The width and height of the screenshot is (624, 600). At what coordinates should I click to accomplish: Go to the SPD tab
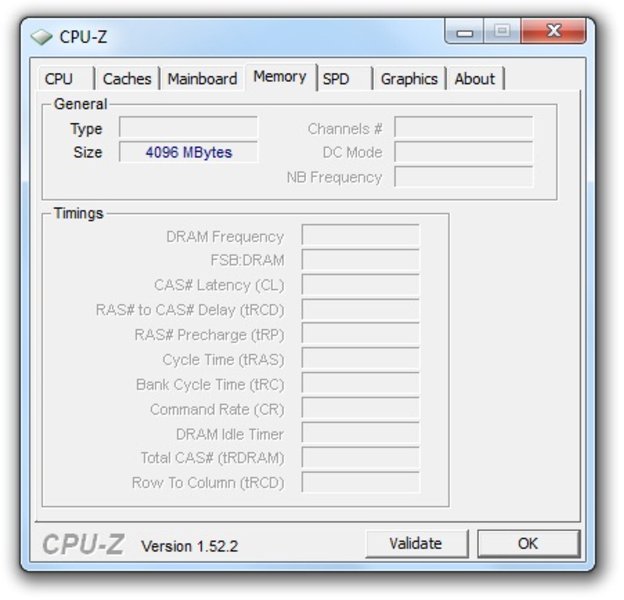[x=345, y=79]
